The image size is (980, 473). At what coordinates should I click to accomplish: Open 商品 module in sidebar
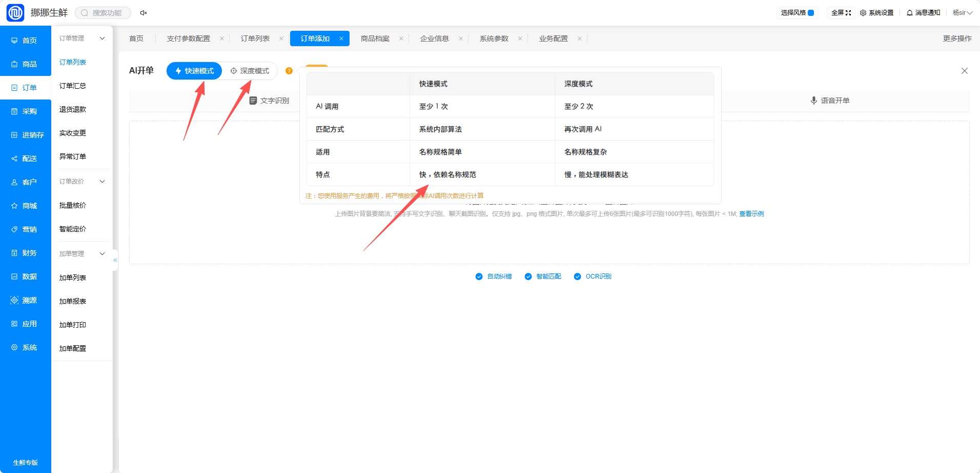click(26, 64)
